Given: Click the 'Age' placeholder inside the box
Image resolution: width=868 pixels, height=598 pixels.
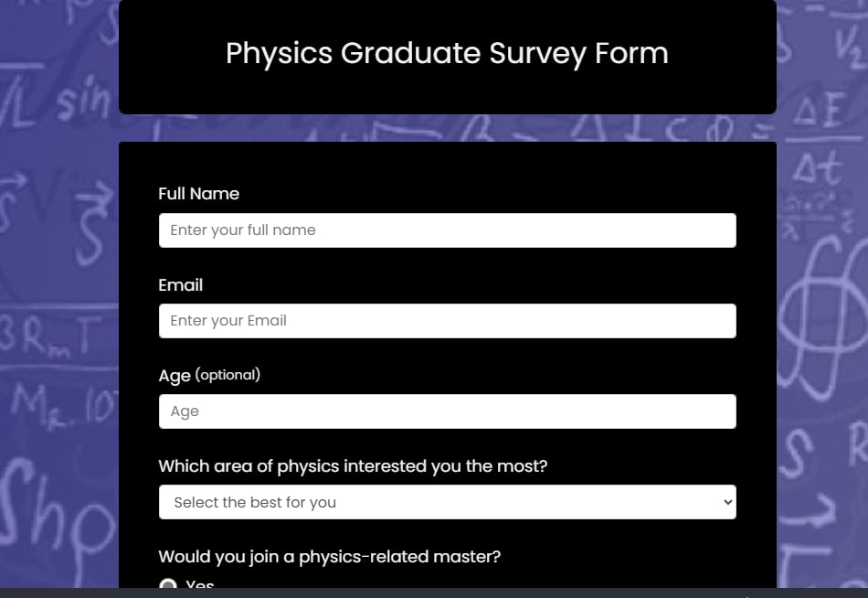Looking at the screenshot, I should [x=185, y=411].
